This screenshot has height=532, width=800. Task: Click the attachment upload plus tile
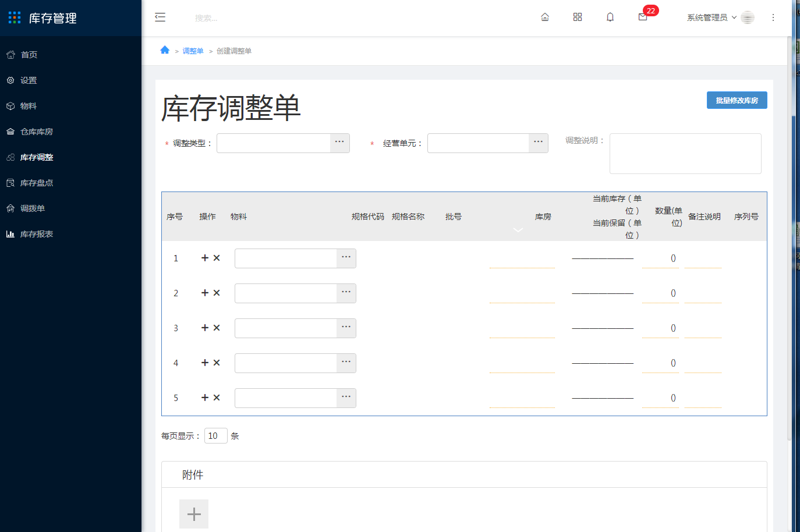[x=194, y=514]
